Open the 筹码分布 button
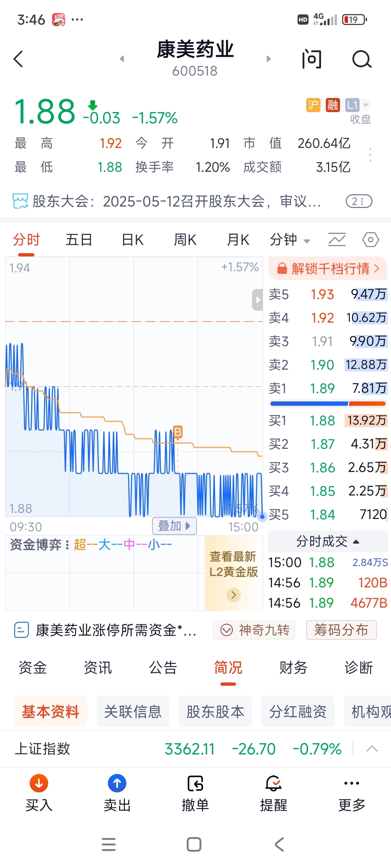The width and height of the screenshot is (391, 868). pyautogui.click(x=341, y=630)
